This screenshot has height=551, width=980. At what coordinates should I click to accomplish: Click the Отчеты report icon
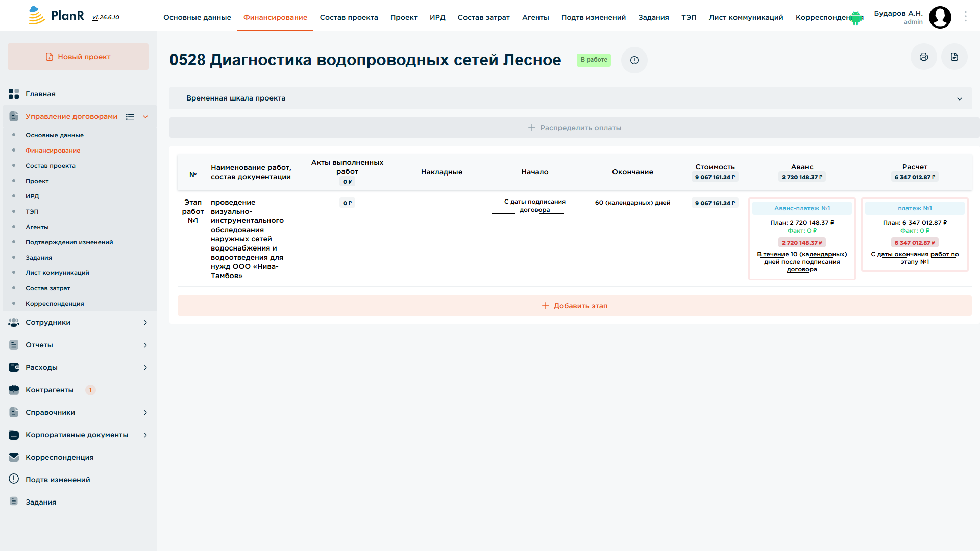coord(14,345)
